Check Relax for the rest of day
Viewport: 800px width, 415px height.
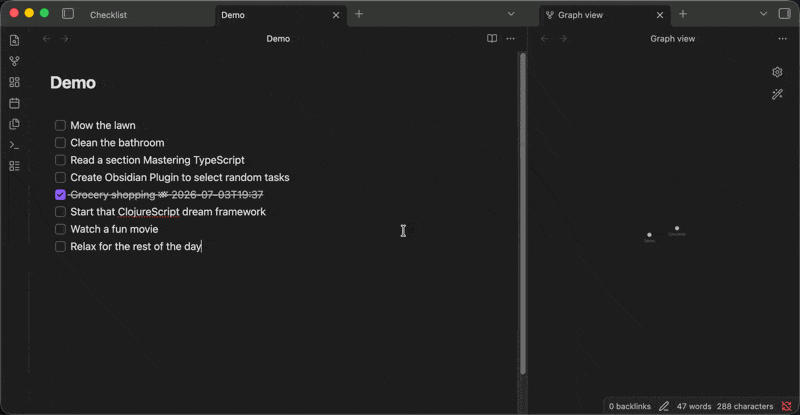coord(60,247)
